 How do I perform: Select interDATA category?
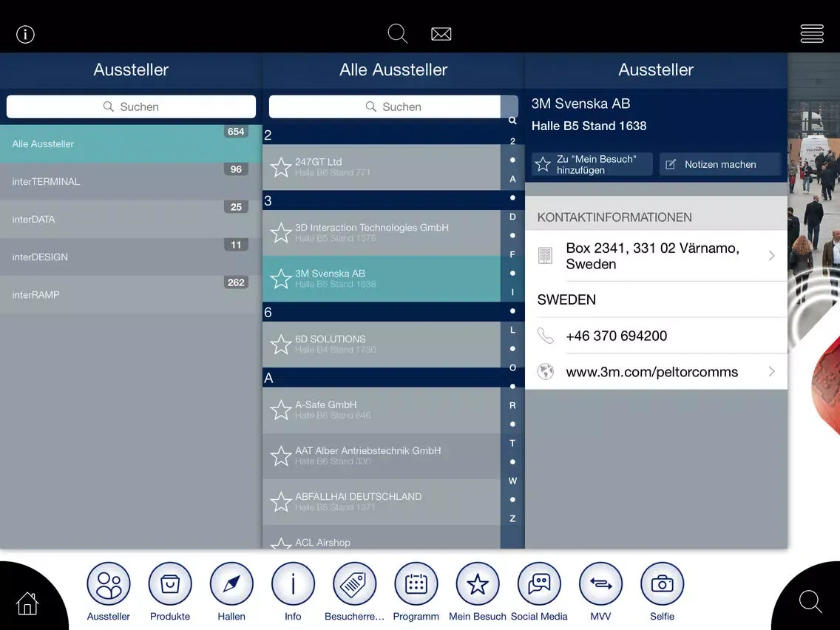(131, 219)
